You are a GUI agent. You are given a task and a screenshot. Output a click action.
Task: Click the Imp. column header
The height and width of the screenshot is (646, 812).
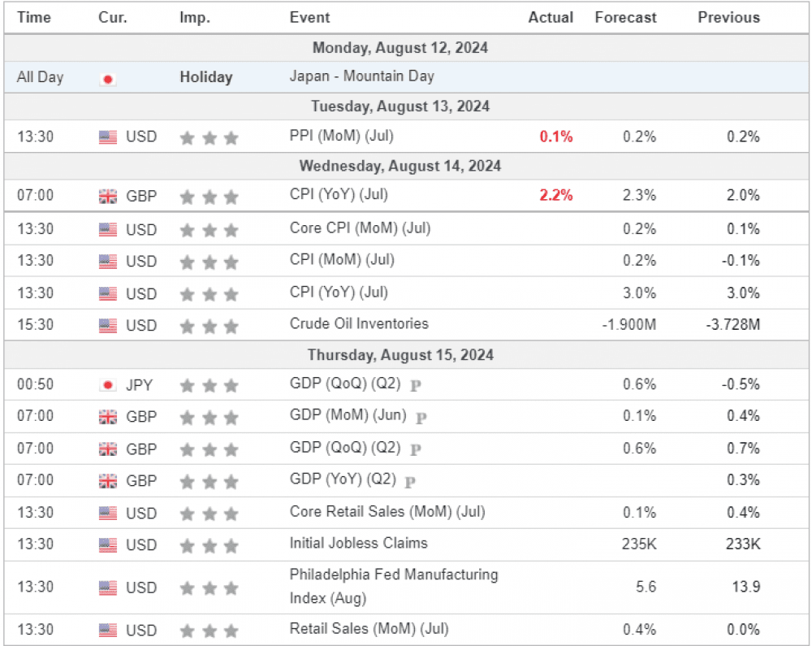coord(195,18)
